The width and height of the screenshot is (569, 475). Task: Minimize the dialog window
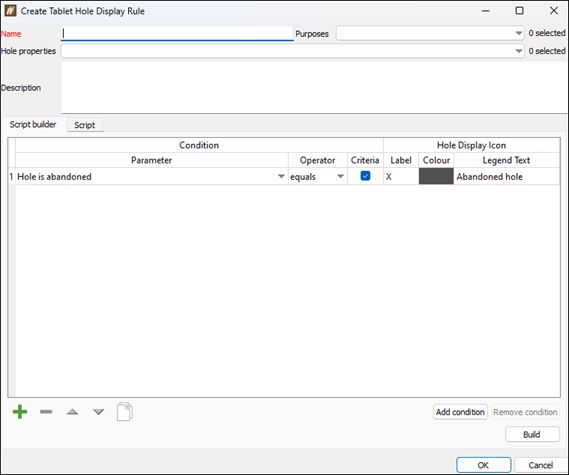coord(486,11)
